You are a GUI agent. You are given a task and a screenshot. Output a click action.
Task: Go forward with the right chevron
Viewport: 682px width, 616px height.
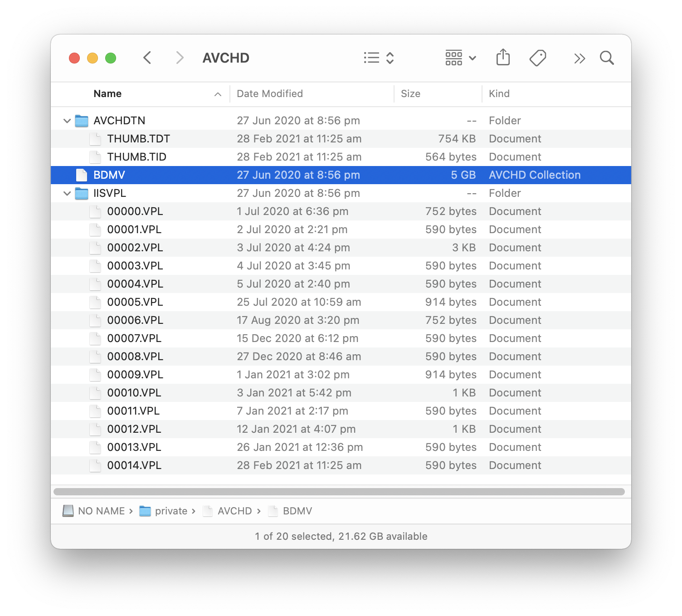pos(180,58)
